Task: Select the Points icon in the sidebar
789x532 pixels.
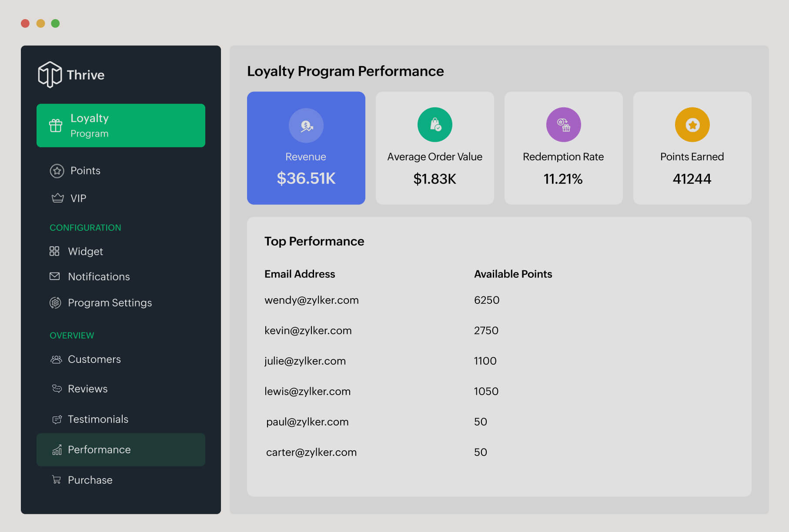Action: click(56, 170)
